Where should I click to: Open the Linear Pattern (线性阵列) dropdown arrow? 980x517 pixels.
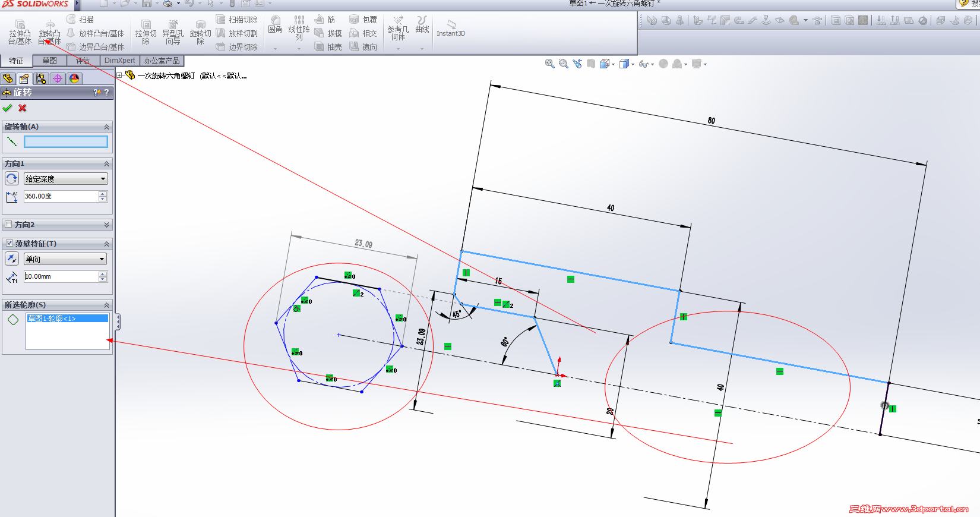[x=299, y=49]
